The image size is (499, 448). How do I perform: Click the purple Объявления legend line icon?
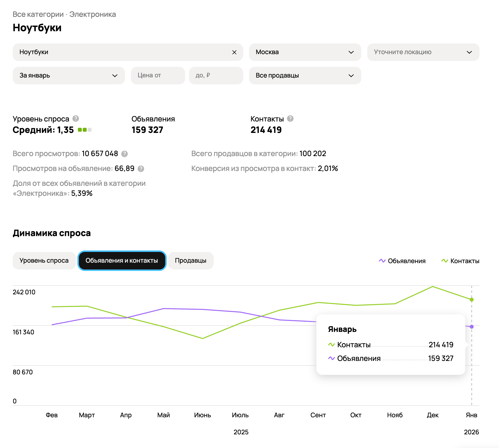pos(382,261)
